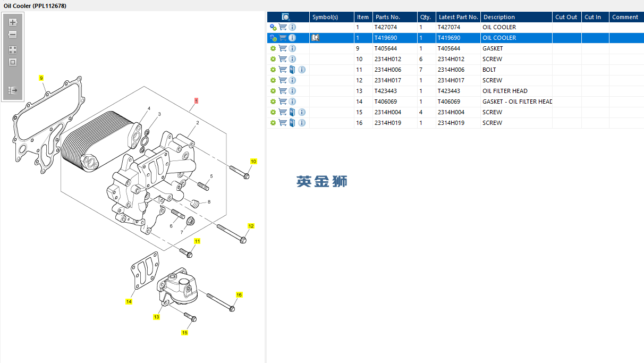The height and width of the screenshot is (363, 644).
Task: Click the GASKET - OIL FILTER HEAD description
Action: tap(517, 102)
